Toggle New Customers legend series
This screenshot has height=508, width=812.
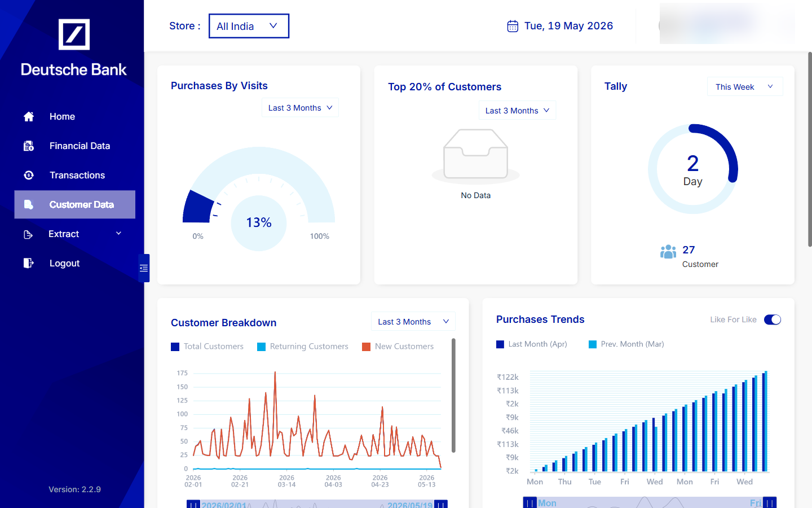[x=398, y=347]
